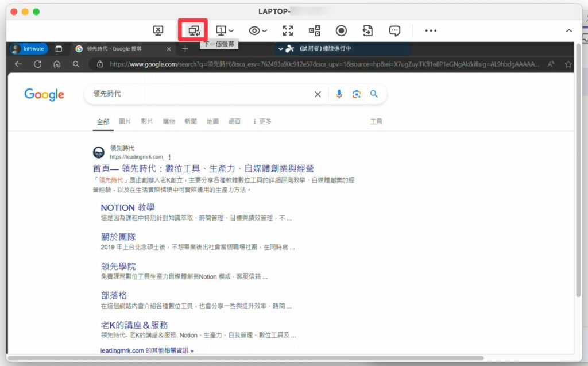Open the chat bubble icon

pos(394,30)
